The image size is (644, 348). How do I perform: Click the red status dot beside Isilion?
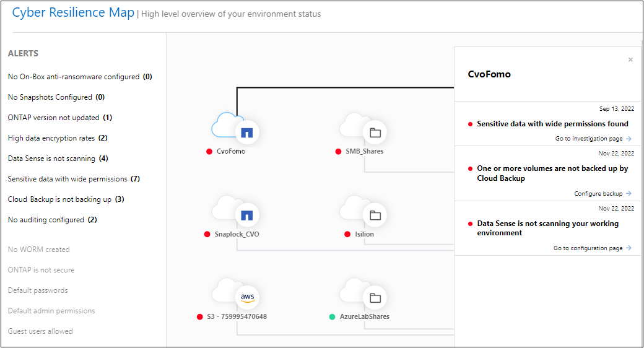[x=347, y=234]
